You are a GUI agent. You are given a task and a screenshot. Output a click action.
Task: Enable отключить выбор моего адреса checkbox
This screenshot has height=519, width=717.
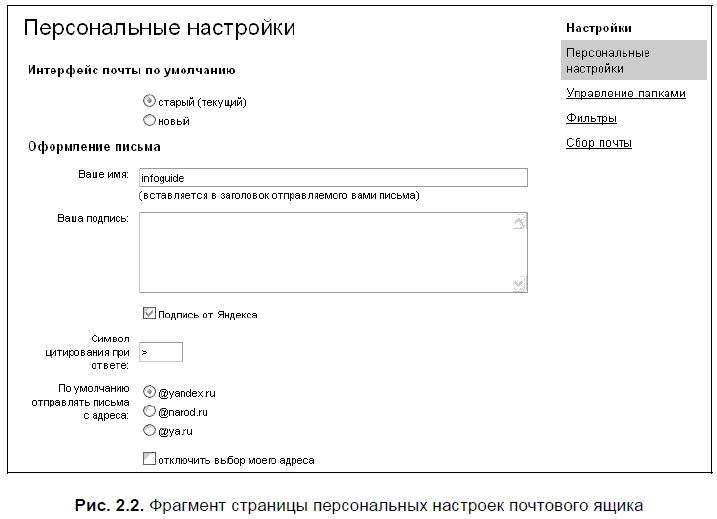(150, 460)
